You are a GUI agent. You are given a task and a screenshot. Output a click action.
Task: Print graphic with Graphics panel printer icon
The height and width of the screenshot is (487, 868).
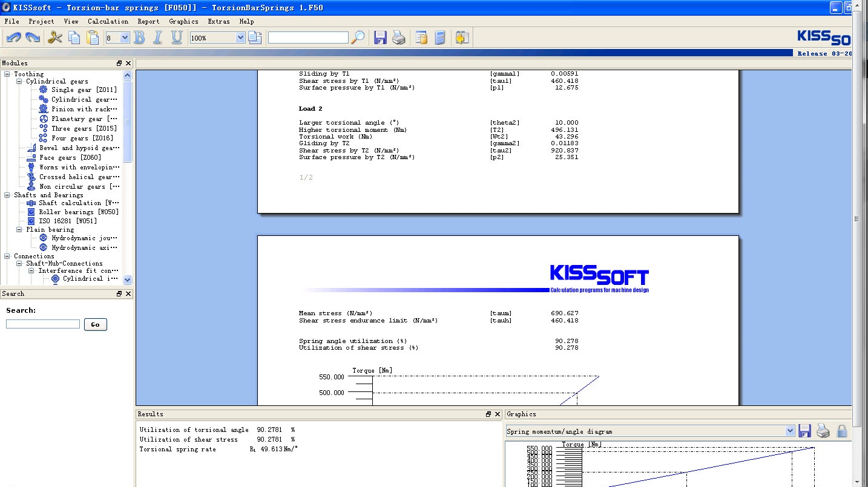823,431
